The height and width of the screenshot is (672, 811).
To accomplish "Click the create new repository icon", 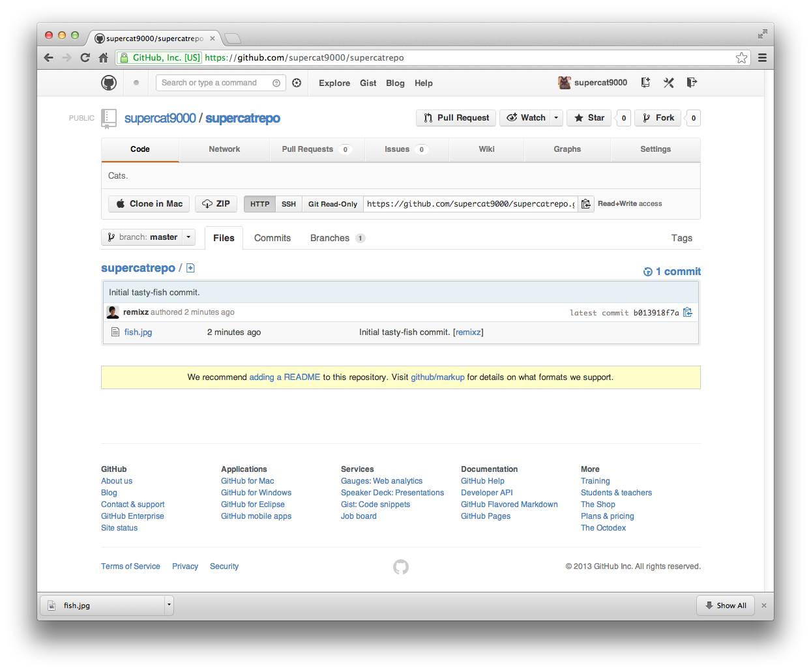I will coord(645,82).
